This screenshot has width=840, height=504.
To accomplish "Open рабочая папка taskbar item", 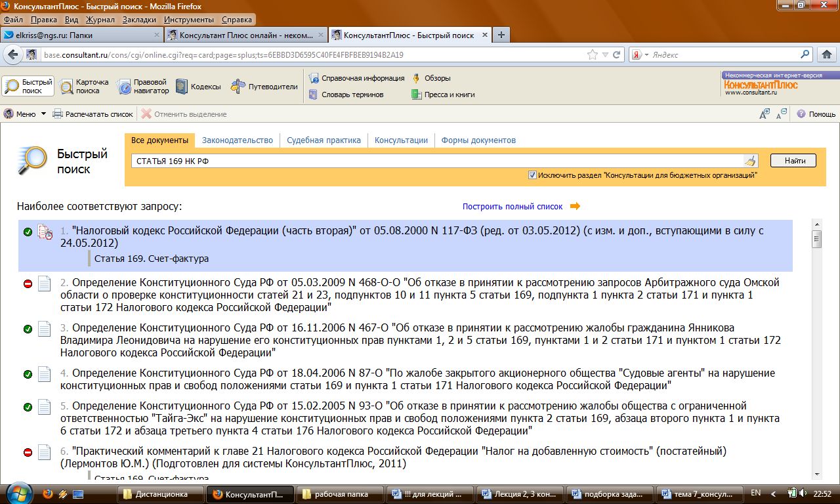I will pos(341,493).
